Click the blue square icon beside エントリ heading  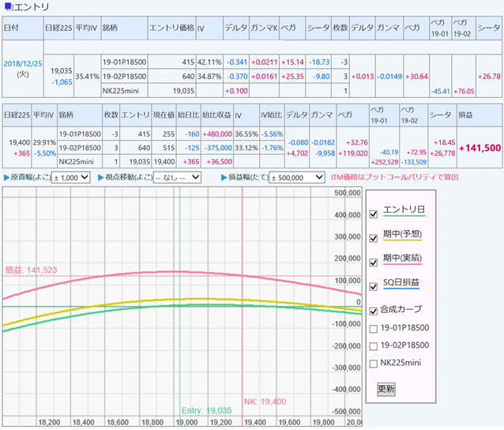(x=8, y=6)
